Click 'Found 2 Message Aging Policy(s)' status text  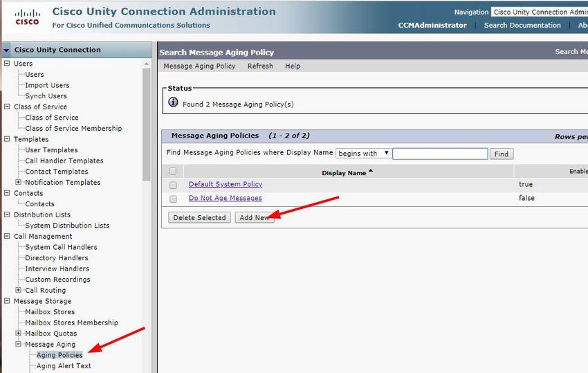pyautogui.click(x=238, y=104)
